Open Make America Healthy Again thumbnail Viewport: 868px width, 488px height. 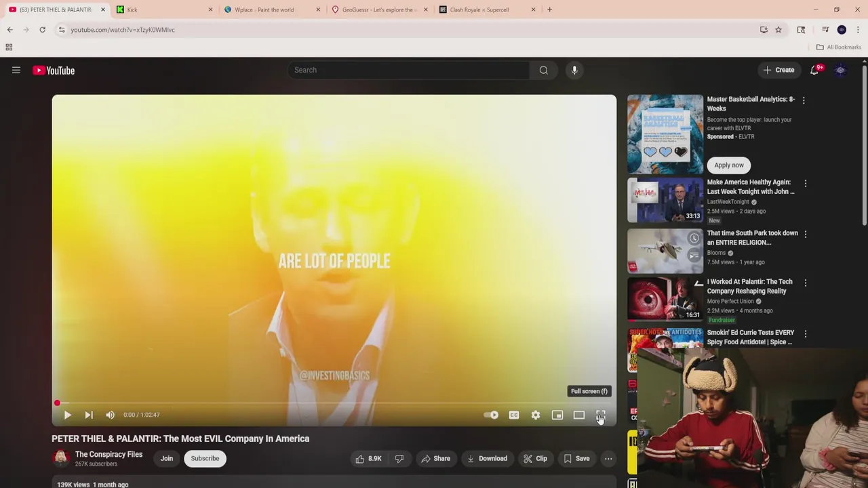click(665, 201)
